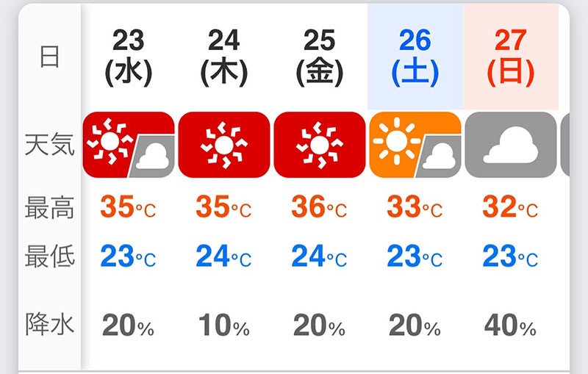Image resolution: width=588 pixels, height=374 pixels.
Task: Click the sunny-cloudy weather icon for Wednesday 23
Action: [129, 145]
